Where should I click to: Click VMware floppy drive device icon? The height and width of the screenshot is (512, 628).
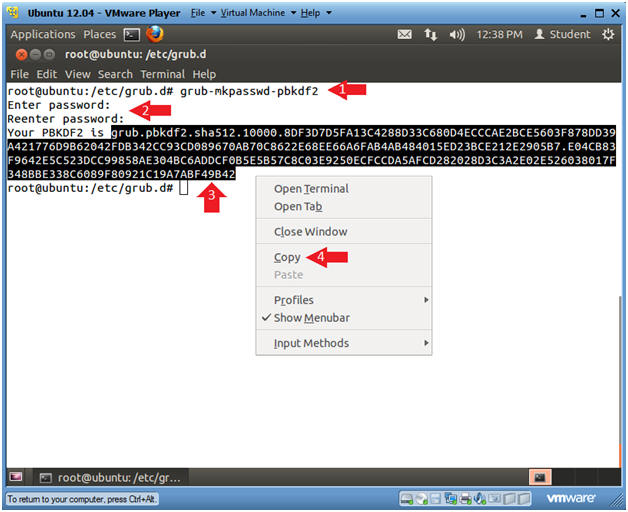[x=436, y=499]
